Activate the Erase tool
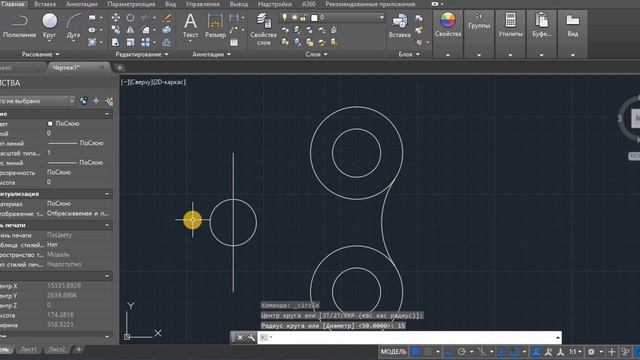Image resolution: width=640 pixels, height=360 pixels. coord(167,18)
